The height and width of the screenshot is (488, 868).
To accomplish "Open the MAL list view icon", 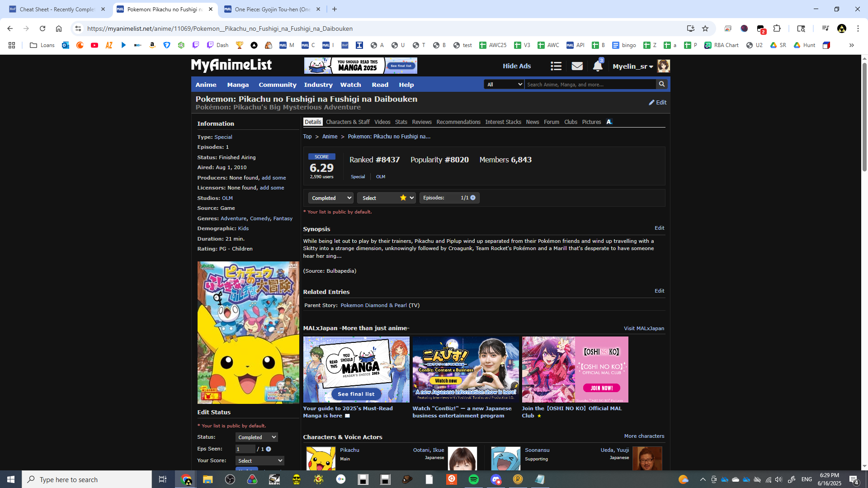I will (x=556, y=66).
